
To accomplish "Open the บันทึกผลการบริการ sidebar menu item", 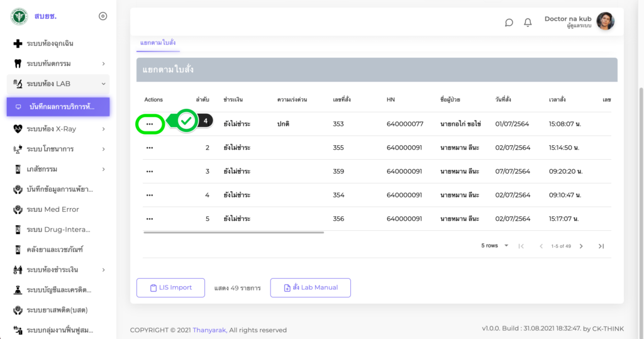I will [58, 106].
